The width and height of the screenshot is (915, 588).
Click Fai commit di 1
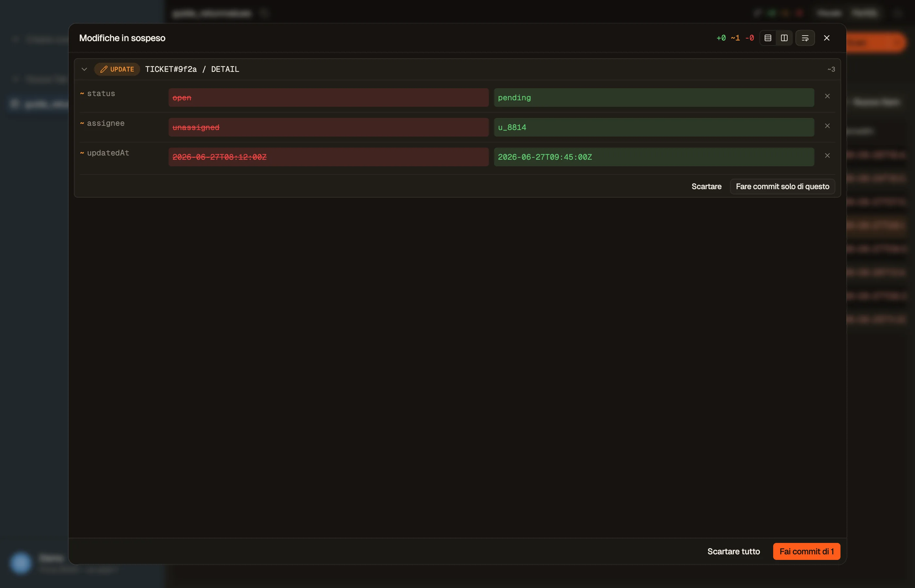[x=807, y=551]
